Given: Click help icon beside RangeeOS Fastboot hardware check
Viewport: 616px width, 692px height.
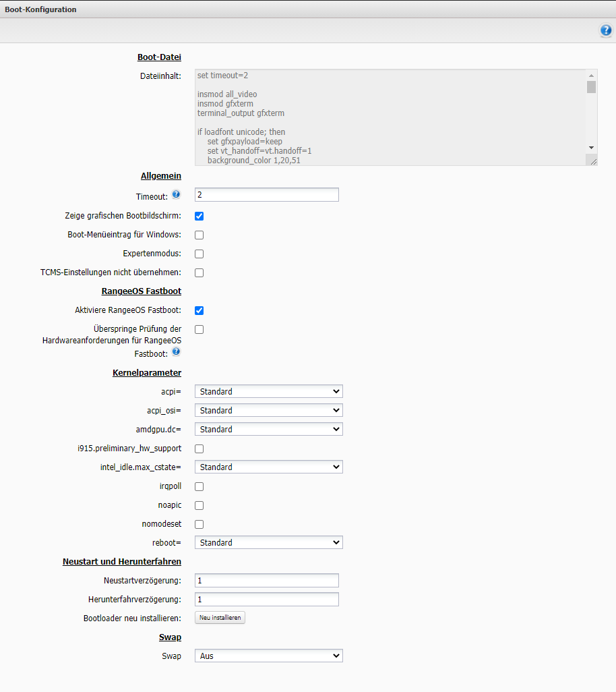Looking at the screenshot, I should coord(176,351).
